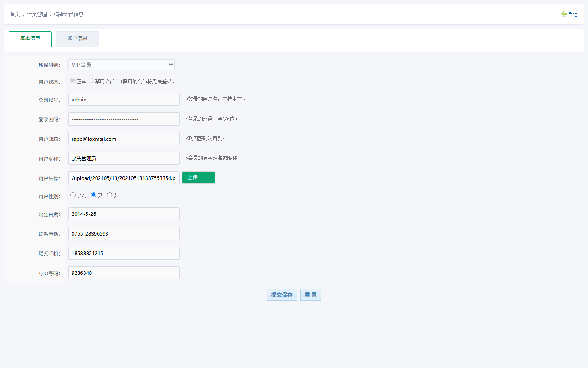This screenshot has width=588, height=368.
Task: Click the green back arrow icon
Action: click(x=564, y=14)
